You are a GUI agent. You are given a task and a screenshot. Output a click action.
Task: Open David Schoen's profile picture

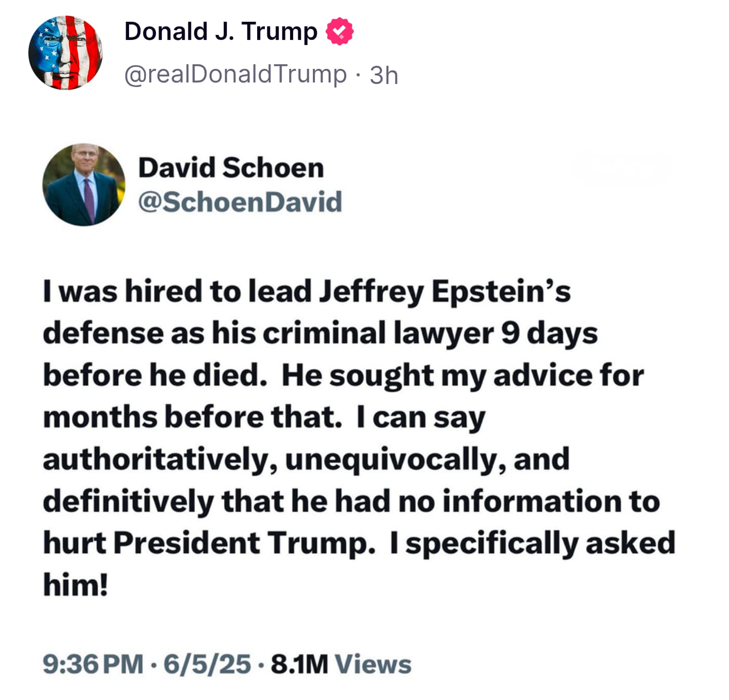pos(84,185)
